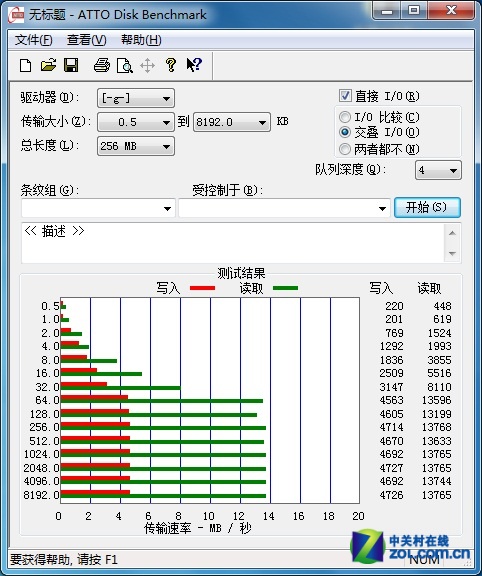Click the write value 4563

(391, 400)
